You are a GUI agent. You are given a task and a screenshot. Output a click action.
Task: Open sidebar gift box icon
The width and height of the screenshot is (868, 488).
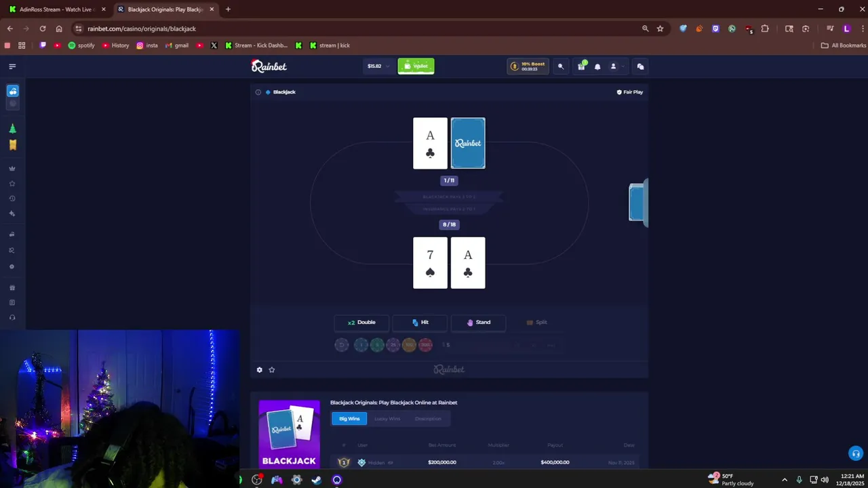pyautogui.click(x=12, y=288)
